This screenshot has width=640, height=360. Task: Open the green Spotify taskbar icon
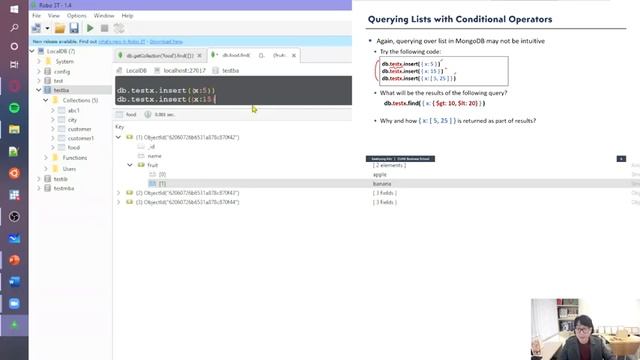(14, 108)
